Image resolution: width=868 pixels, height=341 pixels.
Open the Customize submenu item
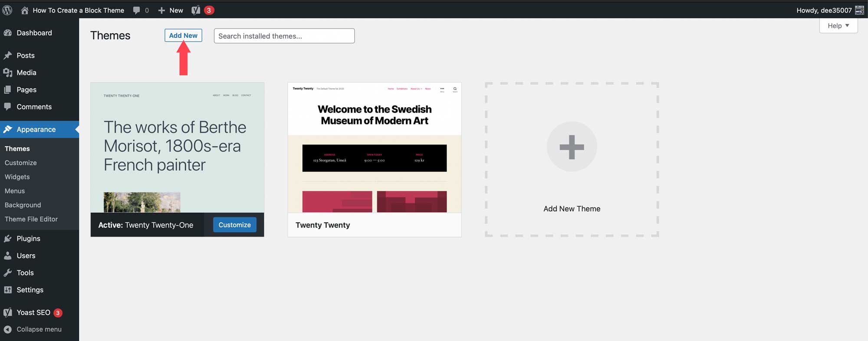(x=21, y=163)
